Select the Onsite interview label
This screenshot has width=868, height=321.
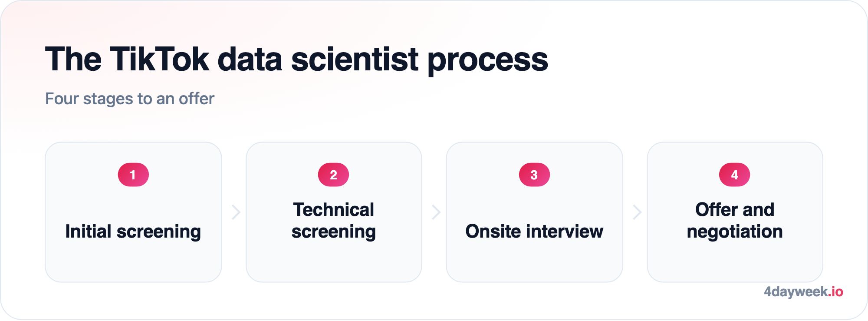[534, 231]
